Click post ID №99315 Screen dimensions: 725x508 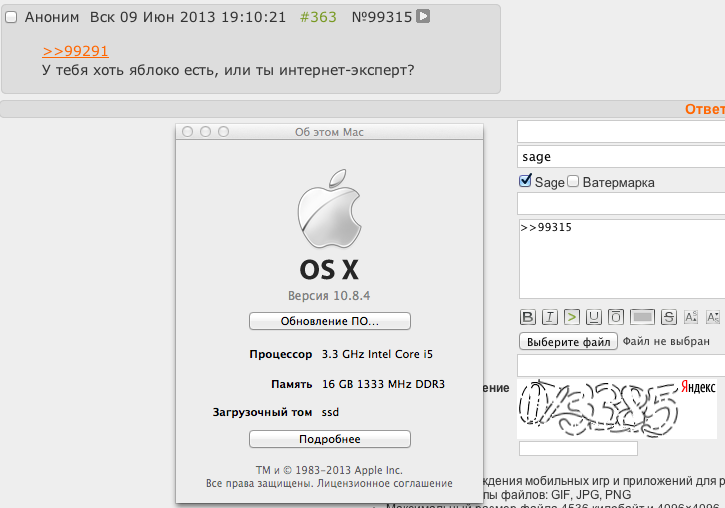pos(382,17)
